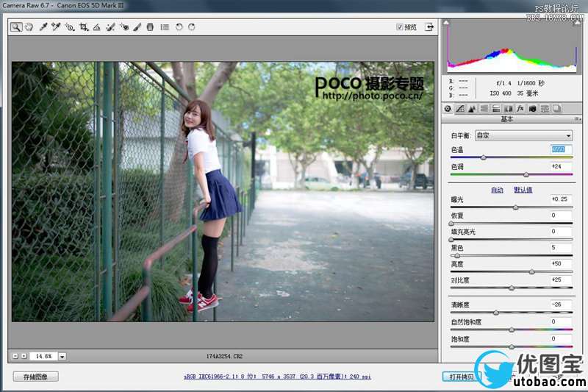This screenshot has height=392, width=588.
Task: Click the 打开拷贝 open copy button
Action: 461,377
